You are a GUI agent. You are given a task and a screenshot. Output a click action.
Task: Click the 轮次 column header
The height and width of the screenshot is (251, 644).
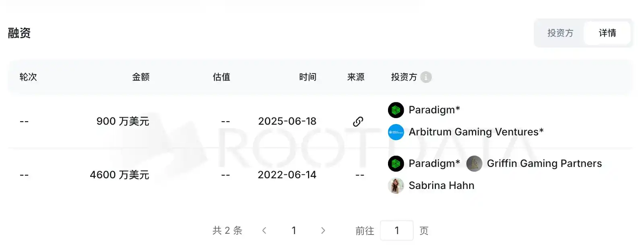[x=28, y=77]
